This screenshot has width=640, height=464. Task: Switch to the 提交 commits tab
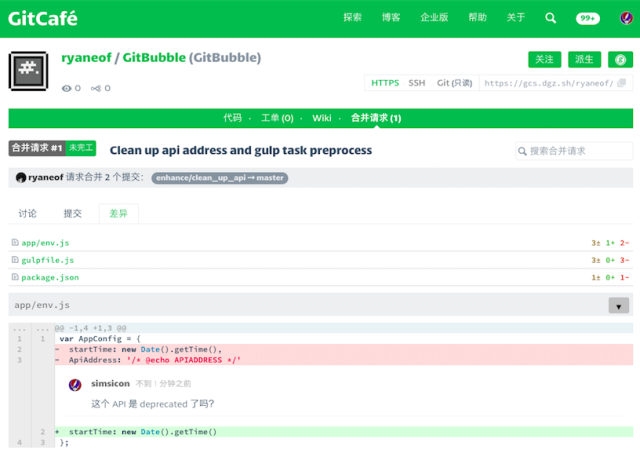pyautogui.click(x=72, y=213)
